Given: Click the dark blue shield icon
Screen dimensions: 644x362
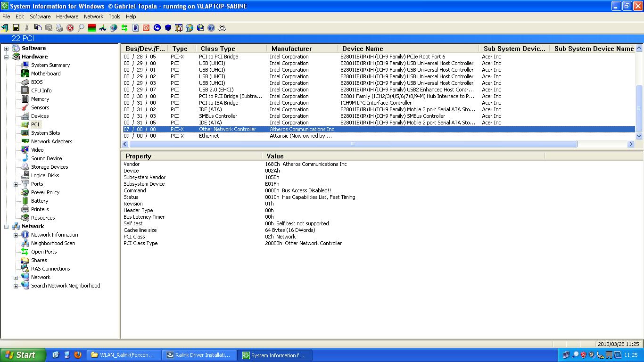Looking at the screenshot, I should 168,28.
